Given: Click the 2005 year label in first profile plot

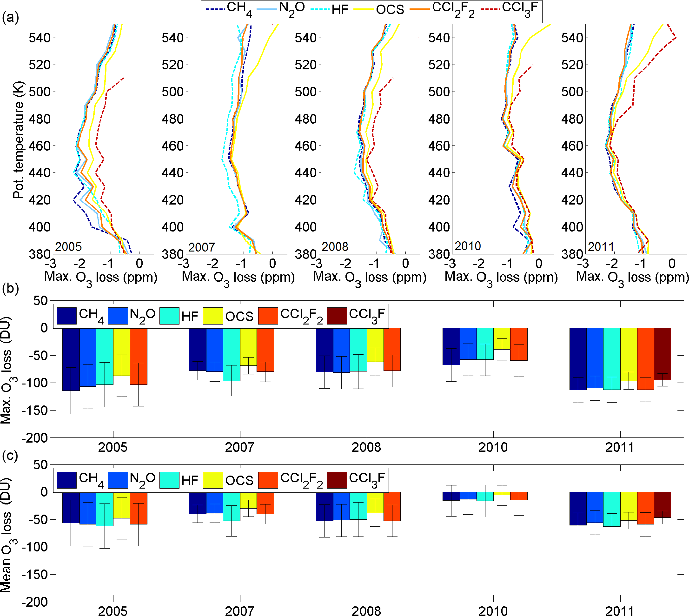Looking at the screenshot, I should (x=68, y=247).
